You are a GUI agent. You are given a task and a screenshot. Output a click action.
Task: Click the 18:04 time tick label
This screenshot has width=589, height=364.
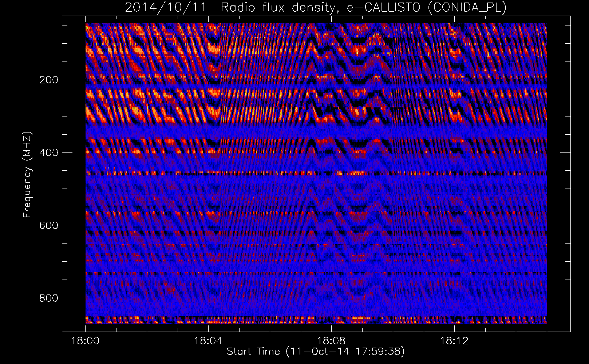click(x=208, y=341)
